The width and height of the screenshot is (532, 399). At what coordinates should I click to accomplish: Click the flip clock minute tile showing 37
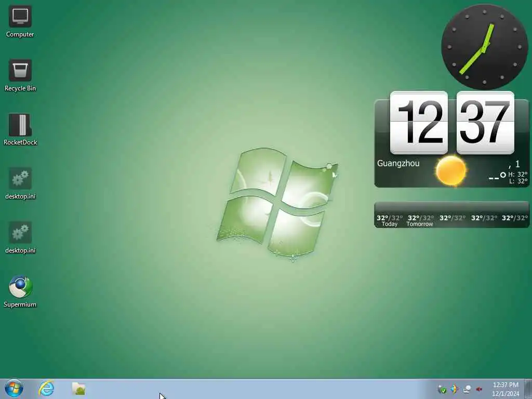485,123
